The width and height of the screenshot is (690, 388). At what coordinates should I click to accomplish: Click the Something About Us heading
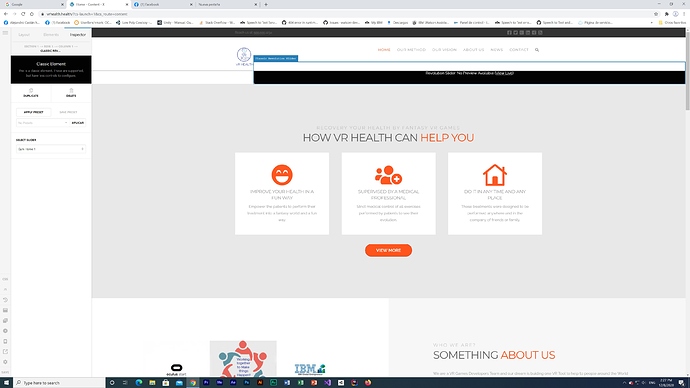click(494, 355)
